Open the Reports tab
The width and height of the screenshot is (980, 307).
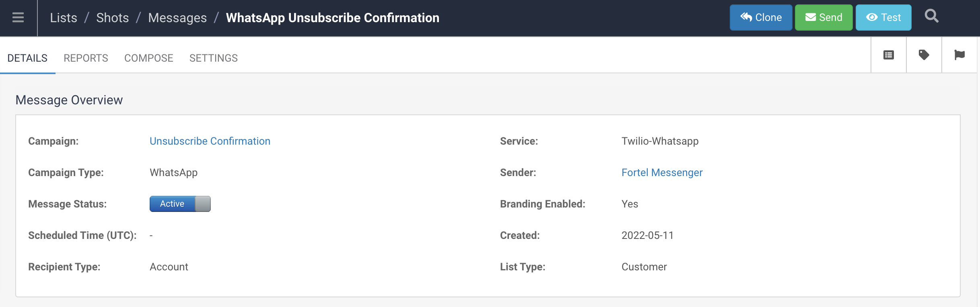86,58
